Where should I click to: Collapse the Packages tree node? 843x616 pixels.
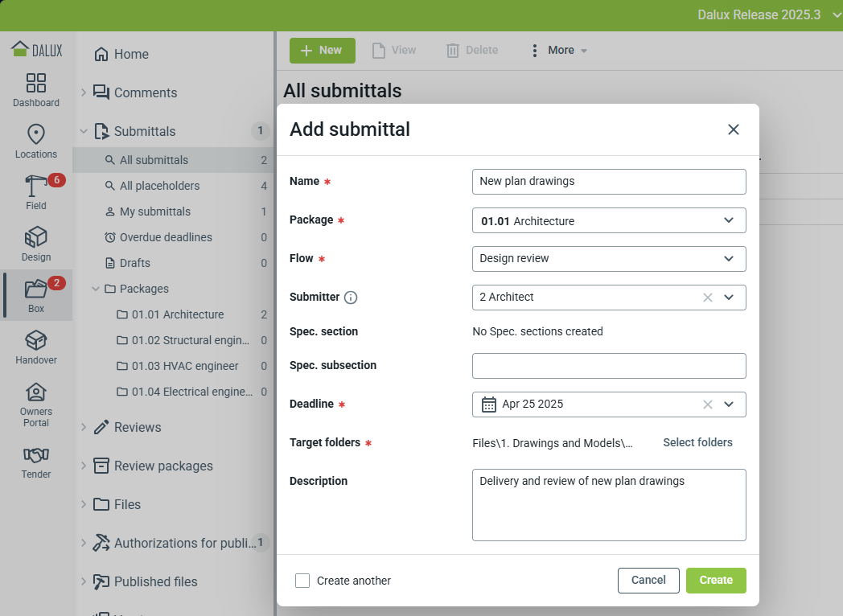pyautogui.click(x=97, y=289)
